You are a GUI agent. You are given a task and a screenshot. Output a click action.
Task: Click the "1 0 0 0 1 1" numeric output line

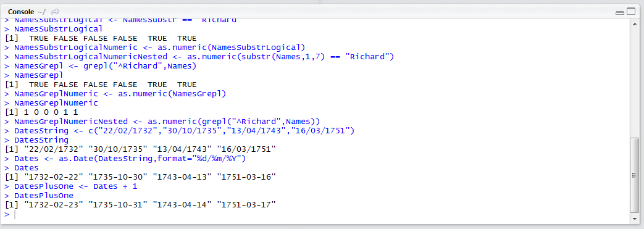pos(41,112)
